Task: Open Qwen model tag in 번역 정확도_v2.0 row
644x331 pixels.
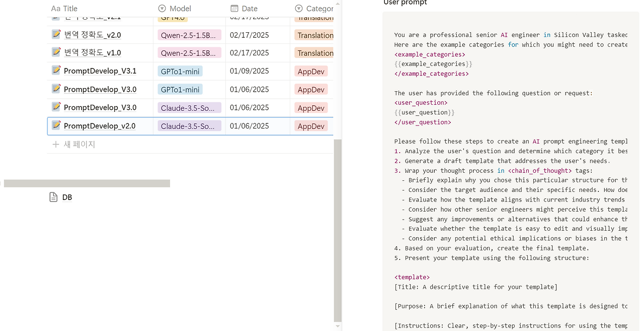Action: click(x=189, y=35)
